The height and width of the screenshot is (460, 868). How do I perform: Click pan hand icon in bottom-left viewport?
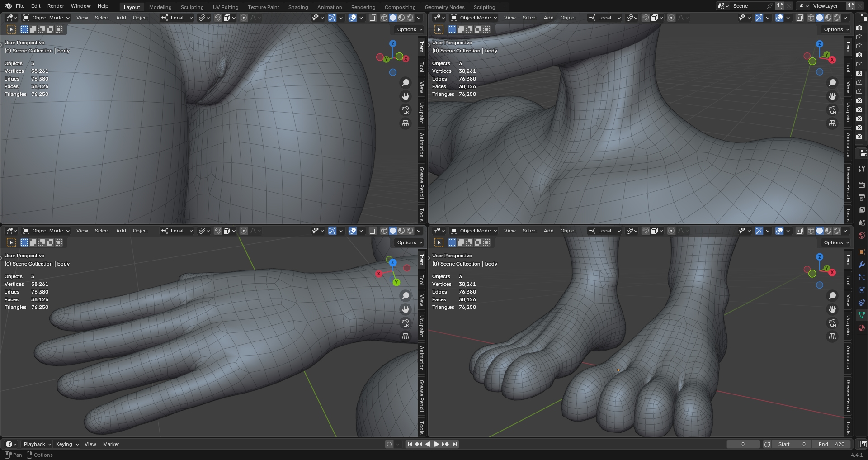[406, 309]
